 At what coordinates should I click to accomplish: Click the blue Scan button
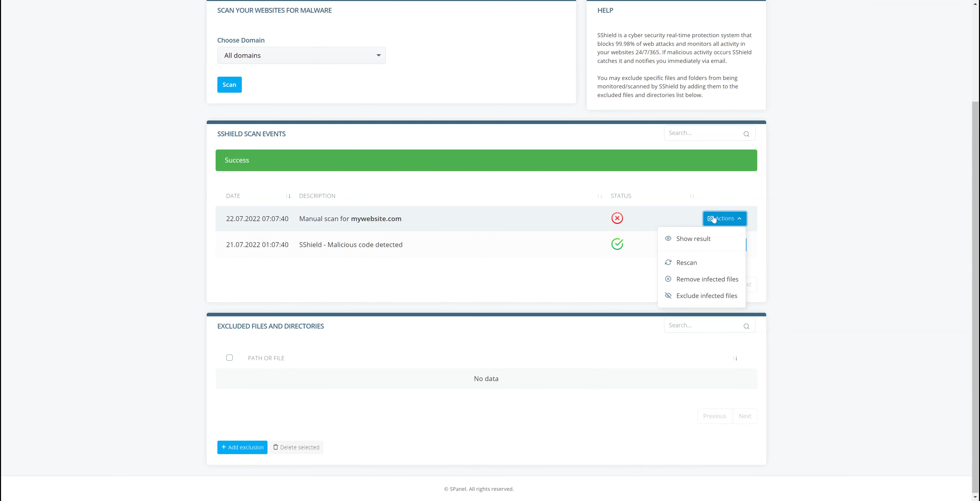click(x=229, y=85)
